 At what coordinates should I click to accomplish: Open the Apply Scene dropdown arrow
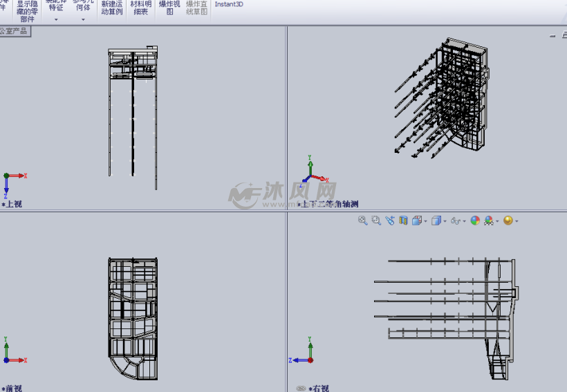tap(498, 221)
